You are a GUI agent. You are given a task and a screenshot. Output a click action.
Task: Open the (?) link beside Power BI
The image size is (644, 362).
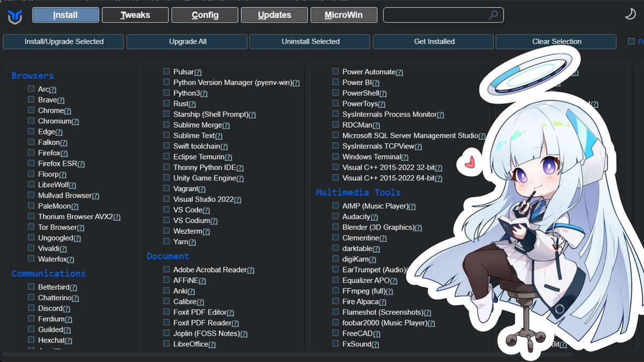[376, 83]
